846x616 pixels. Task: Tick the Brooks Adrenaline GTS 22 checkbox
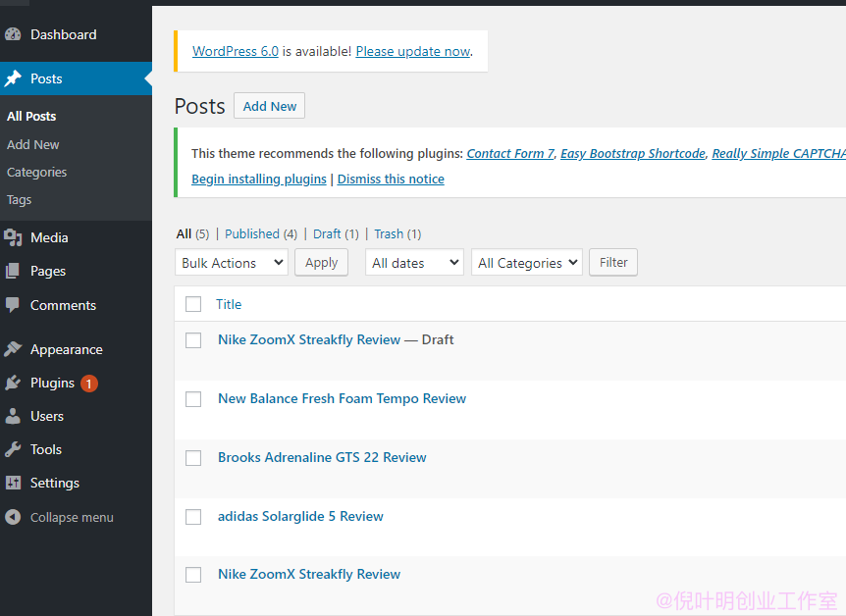[193, 458]
